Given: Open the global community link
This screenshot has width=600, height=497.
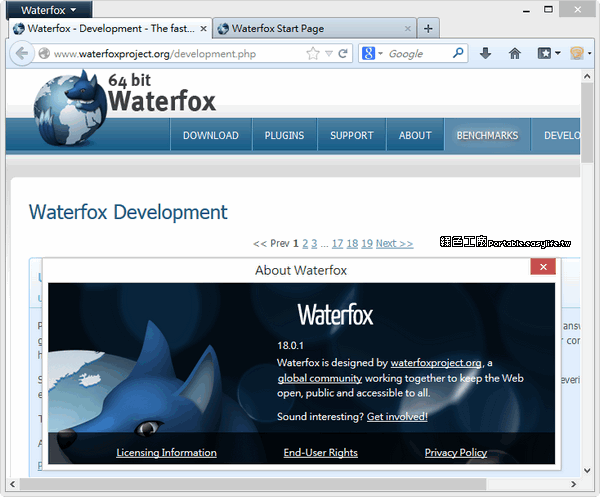Looking at the screenshot, I should [x=320, y=378].
